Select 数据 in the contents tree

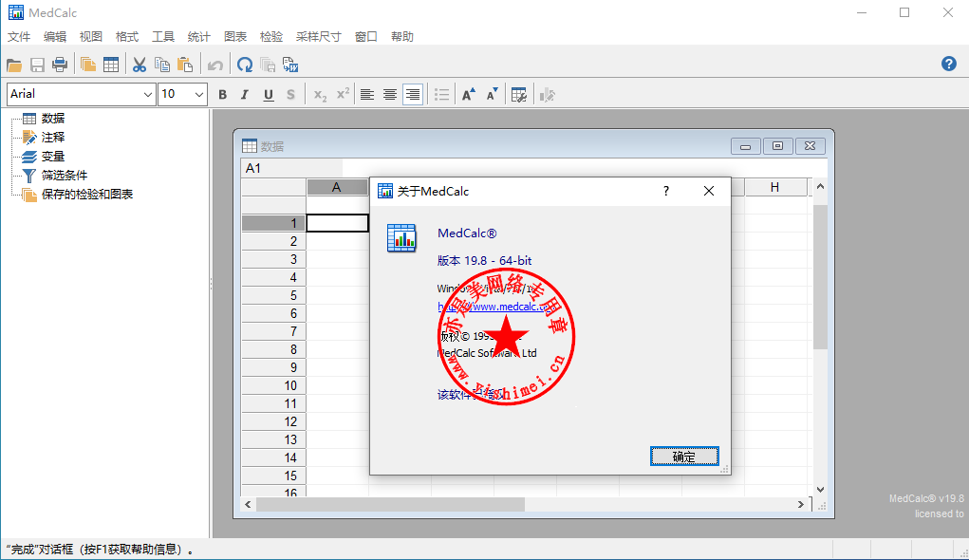tap(52, 118)
